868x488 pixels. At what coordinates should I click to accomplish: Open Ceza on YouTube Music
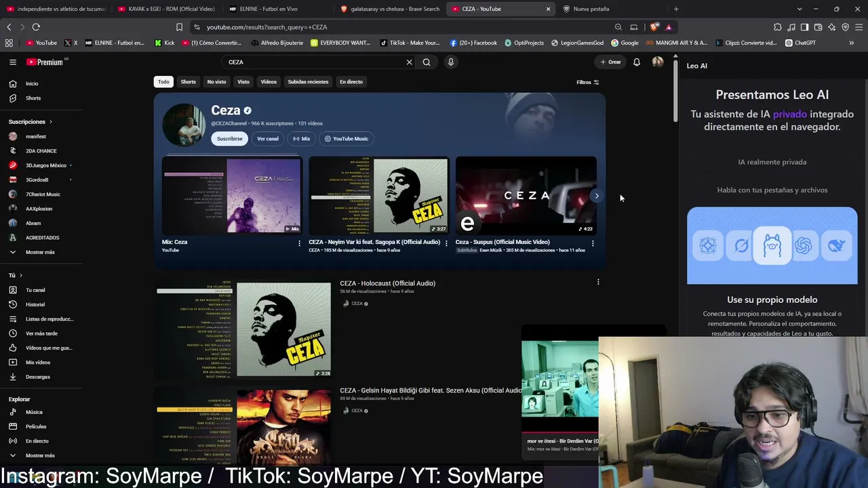click(347, 139)
